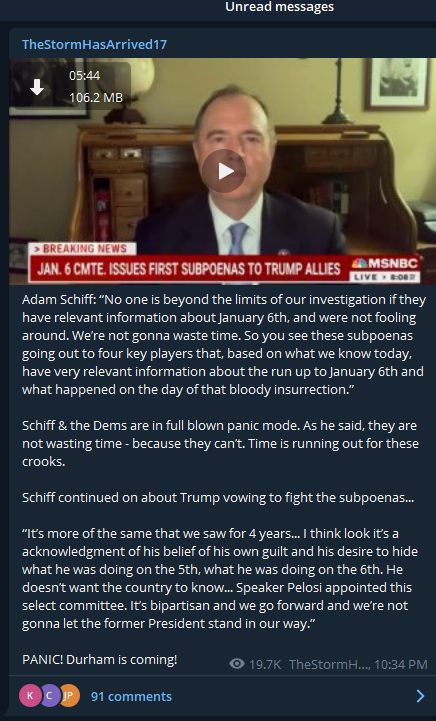Download the 106.2 MB video file
Viewport: 436px width, 721px height.
tap(37, 86)
